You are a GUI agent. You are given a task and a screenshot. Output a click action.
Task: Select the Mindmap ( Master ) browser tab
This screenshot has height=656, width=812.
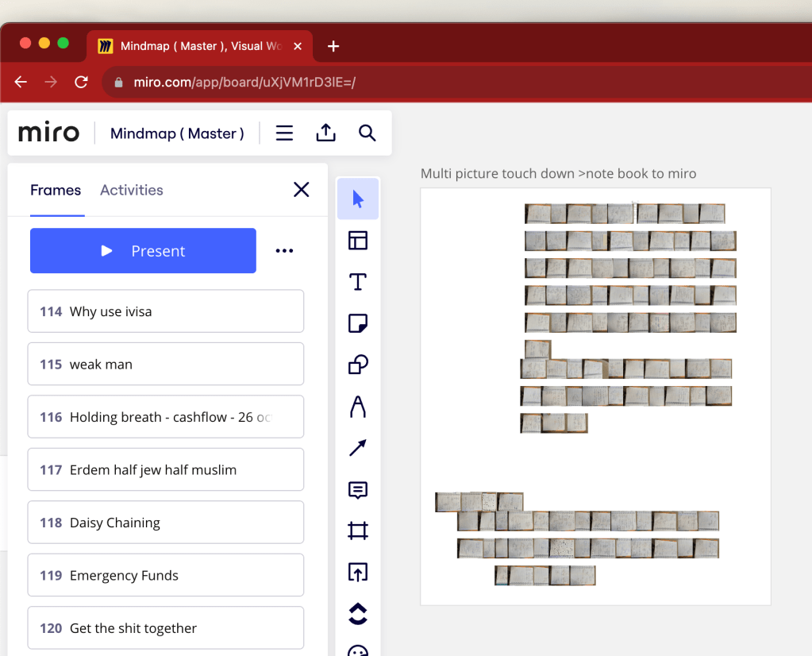pos(200,46)
